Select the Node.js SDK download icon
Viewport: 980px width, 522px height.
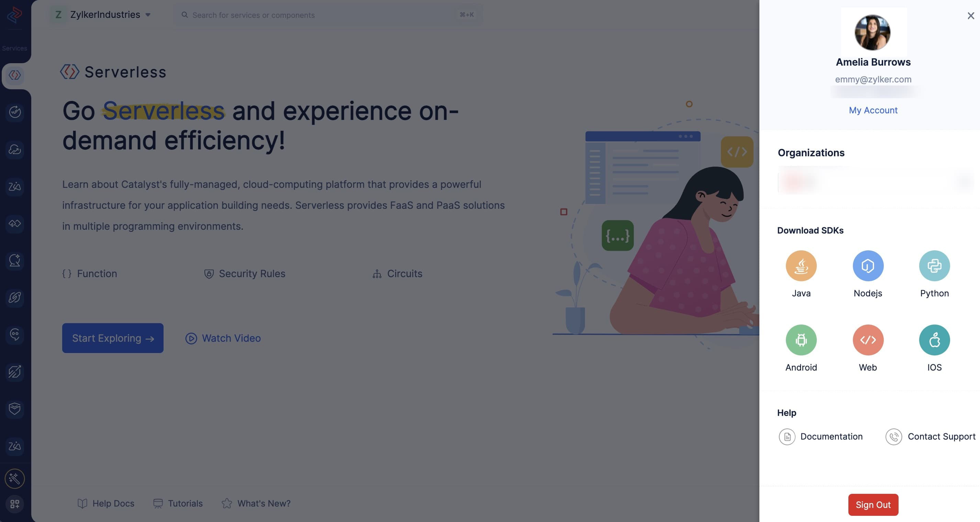coord(868,265)
